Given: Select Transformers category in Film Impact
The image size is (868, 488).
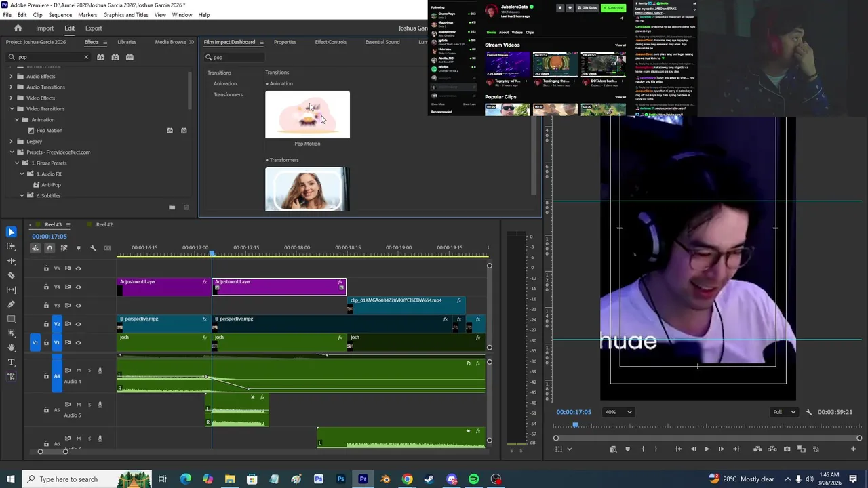Looking at the screenshot, I should tap(228, 94).
